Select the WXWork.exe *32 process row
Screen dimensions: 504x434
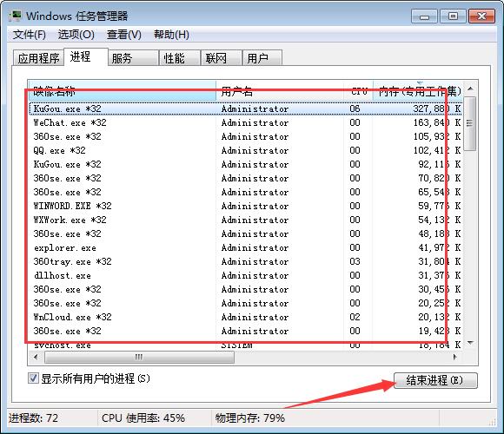pos(246,220)
